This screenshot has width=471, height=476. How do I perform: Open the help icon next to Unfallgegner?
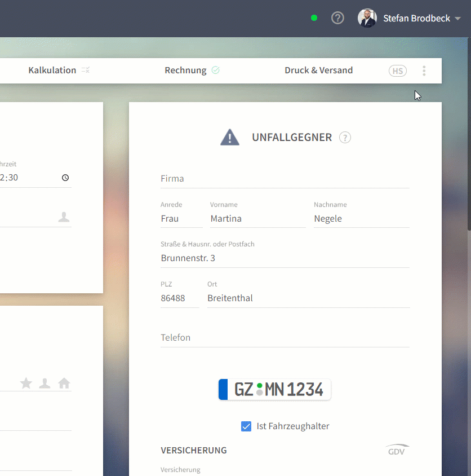pyautogui.click(x=345, y=138)
